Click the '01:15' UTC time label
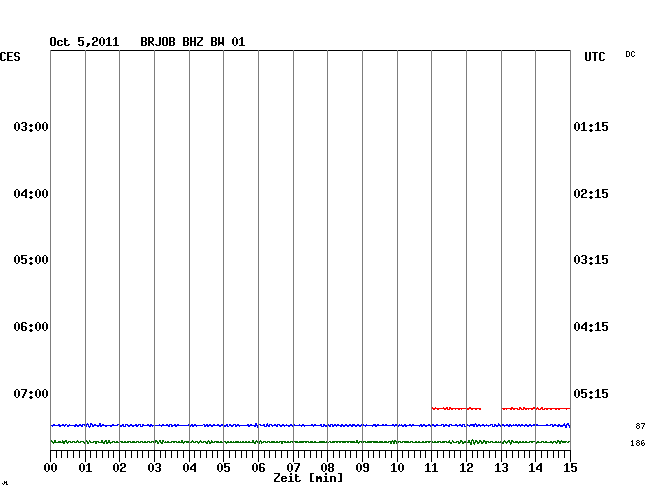650x494 pixels. (591, 126)
